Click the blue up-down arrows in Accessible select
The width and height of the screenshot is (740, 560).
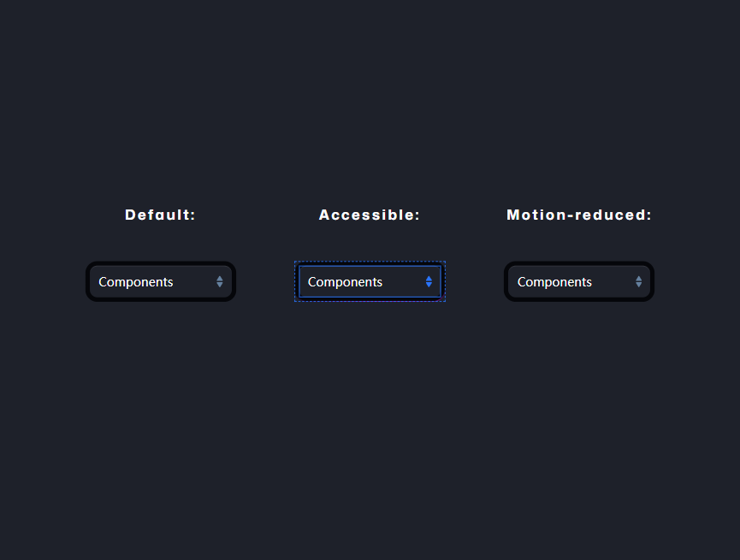point(429,281)
